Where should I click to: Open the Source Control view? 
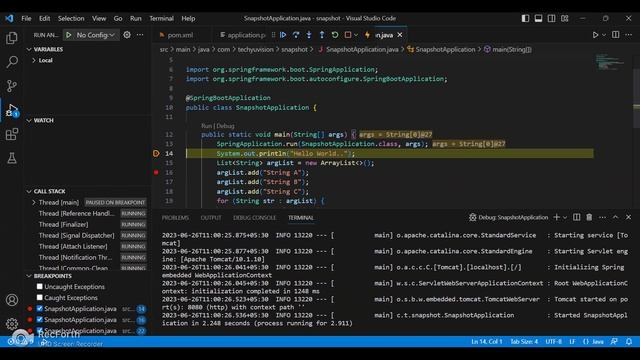pyautogui.click(x=12, y=86)
